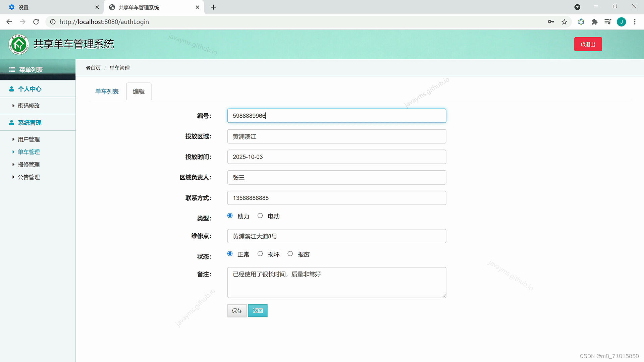Click the 投放时间 date field

336,157
